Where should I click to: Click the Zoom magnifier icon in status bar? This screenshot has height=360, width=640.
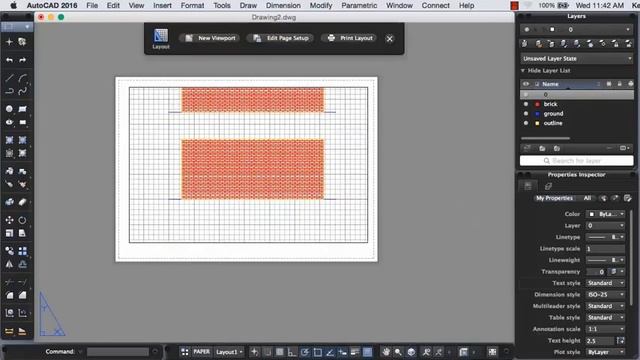click(x=398, y=352)
